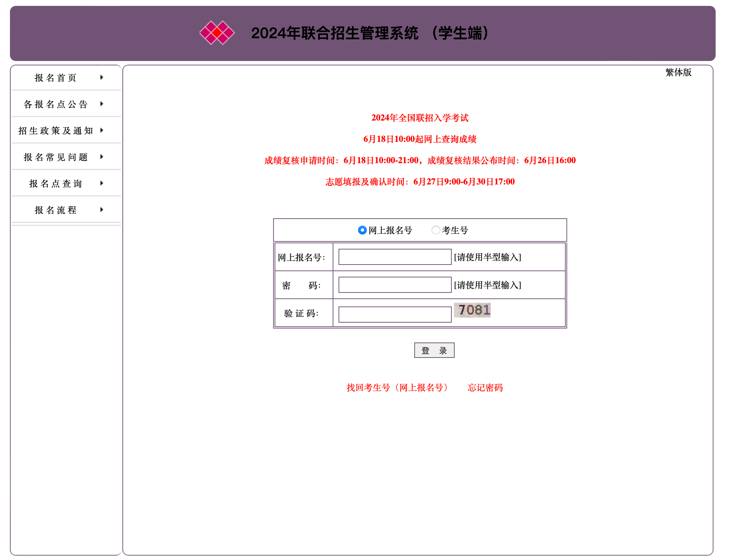
Task: Expand arrow beside 报名点查询
Action: [102, 183]
